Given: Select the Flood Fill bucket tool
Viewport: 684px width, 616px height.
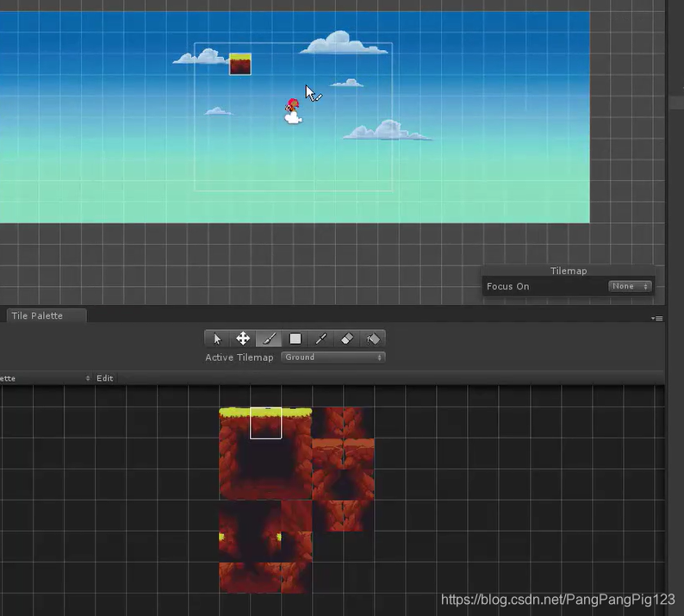Looking at the screenshot, I should pyautogui.click(x=373, y=339).
